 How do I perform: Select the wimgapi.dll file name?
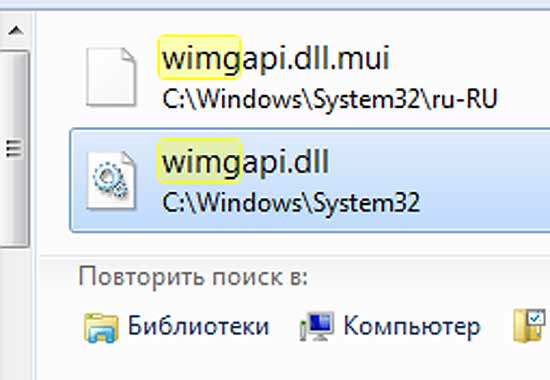[x=245, y=162]
